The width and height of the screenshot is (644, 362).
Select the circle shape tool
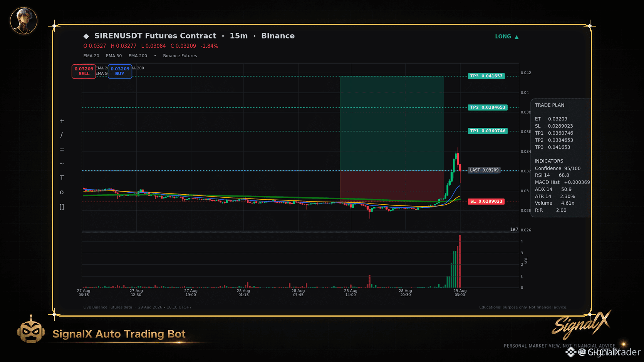pos(62,192)
